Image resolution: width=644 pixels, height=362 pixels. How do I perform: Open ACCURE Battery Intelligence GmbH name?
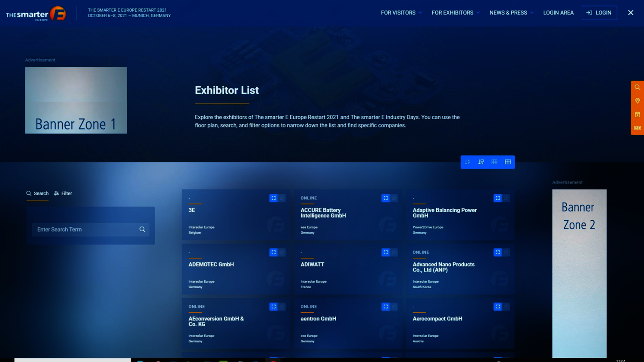[323, 213]
